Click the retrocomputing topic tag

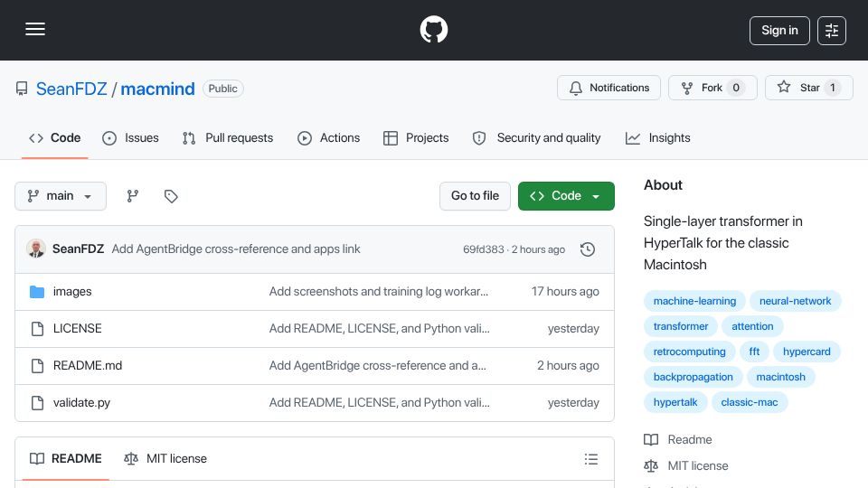point(689,352)
